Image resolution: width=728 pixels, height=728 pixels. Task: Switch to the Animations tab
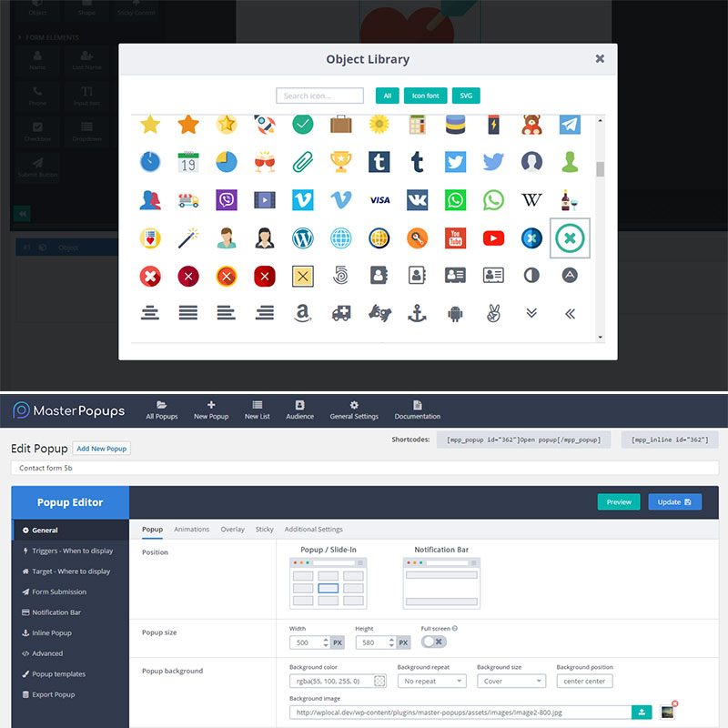(192, 530)
